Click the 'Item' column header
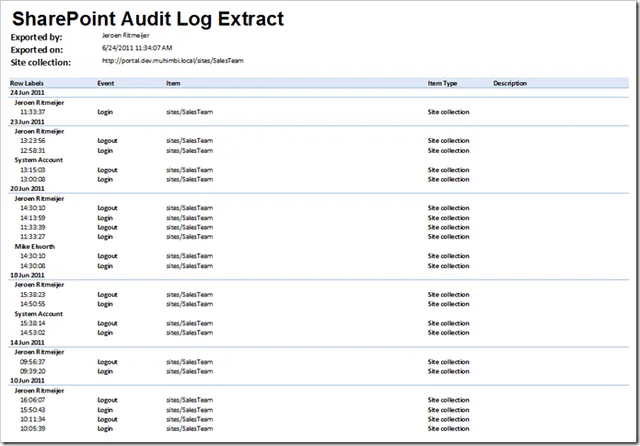Screen dimensions: 640x446 pyautogui.click(x=173, y=83)
